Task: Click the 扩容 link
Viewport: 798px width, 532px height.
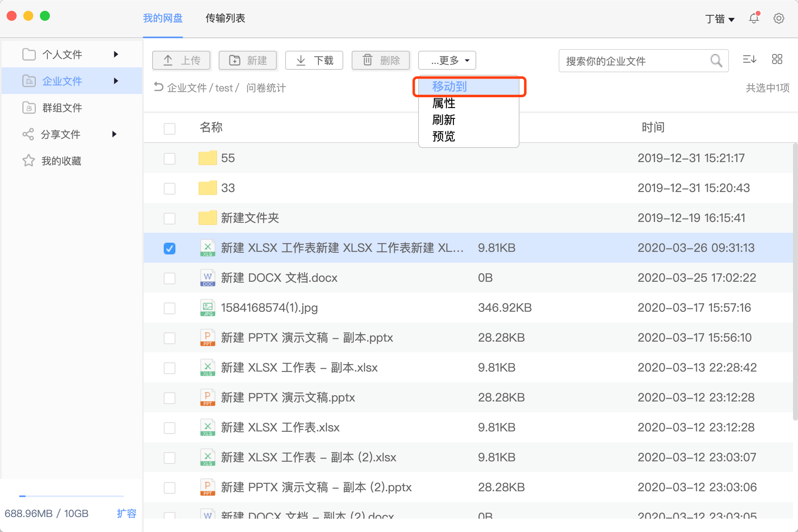Action: pos(126,513)
